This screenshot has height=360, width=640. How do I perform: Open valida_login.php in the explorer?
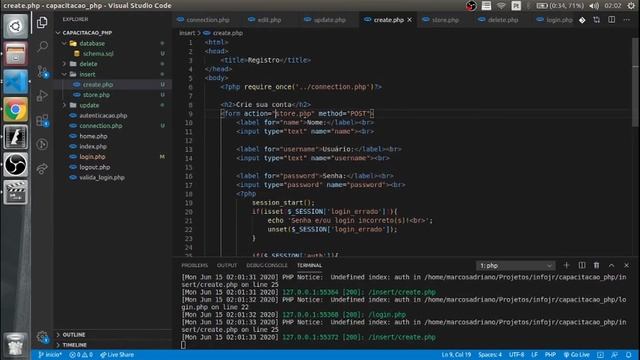pos(102,178)
